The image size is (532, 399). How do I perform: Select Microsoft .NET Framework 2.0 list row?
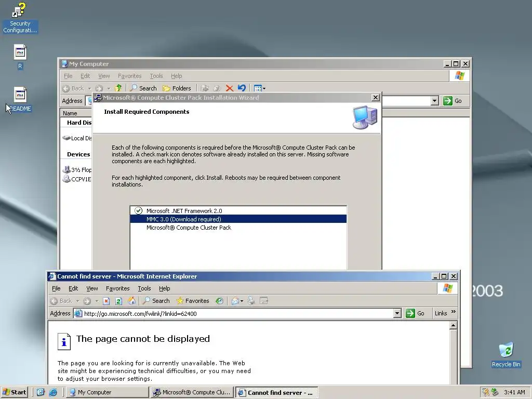(238, 211)
